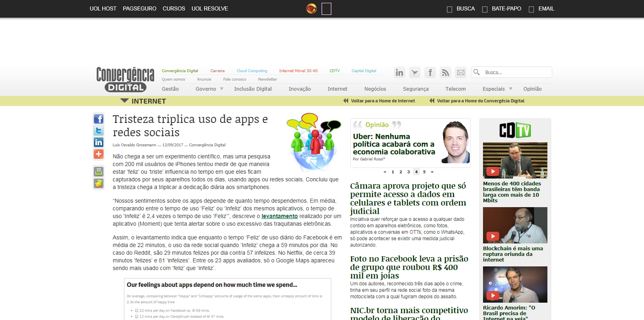
Task: Expand the Especiais menu arrow
Action: pos(511,89)
